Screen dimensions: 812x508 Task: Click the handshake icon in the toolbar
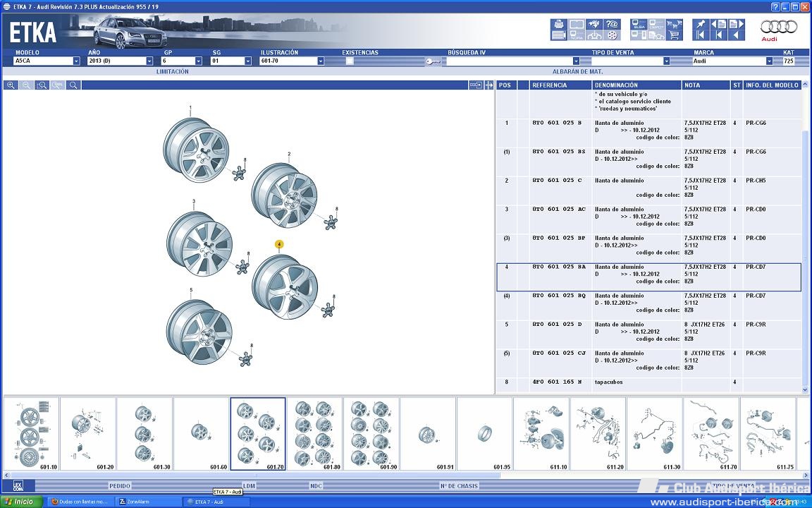coord(594,25)
